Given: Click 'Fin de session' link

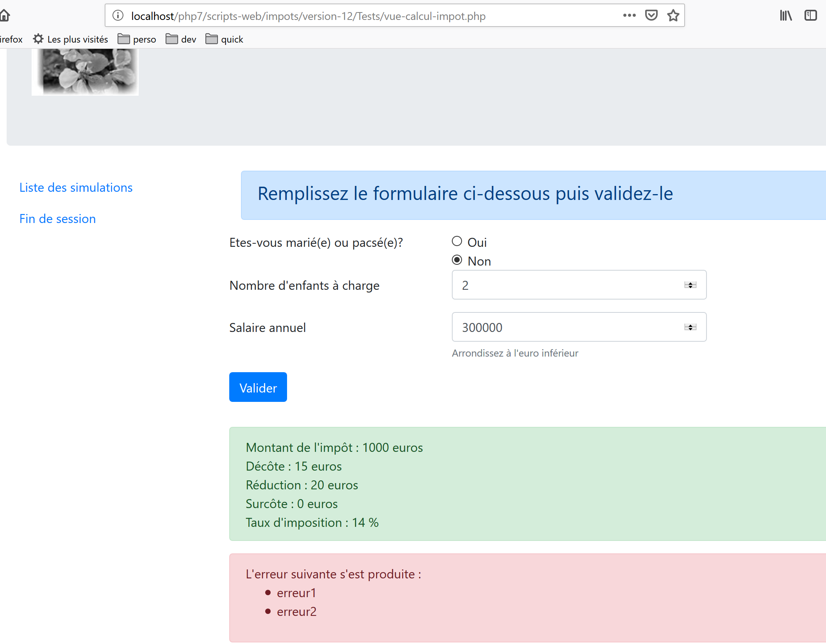Looking at the screenshot, I should click(x=58, y=219).
